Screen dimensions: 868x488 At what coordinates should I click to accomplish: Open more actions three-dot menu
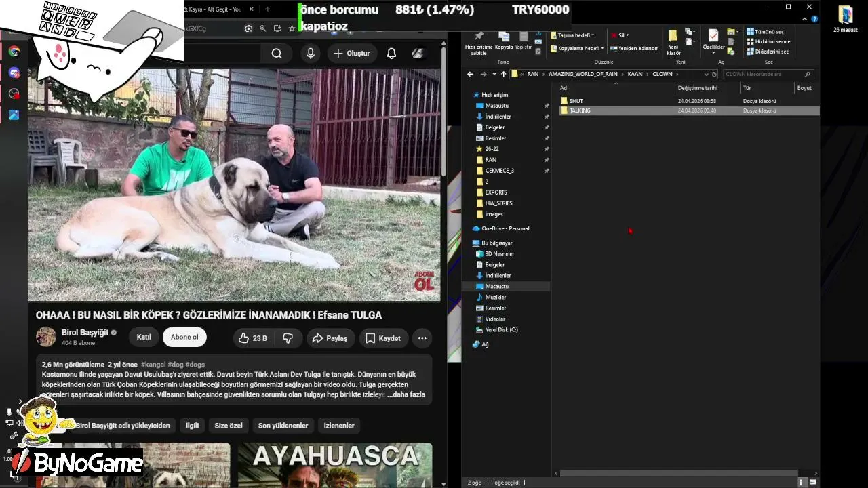tap(422, 338)
